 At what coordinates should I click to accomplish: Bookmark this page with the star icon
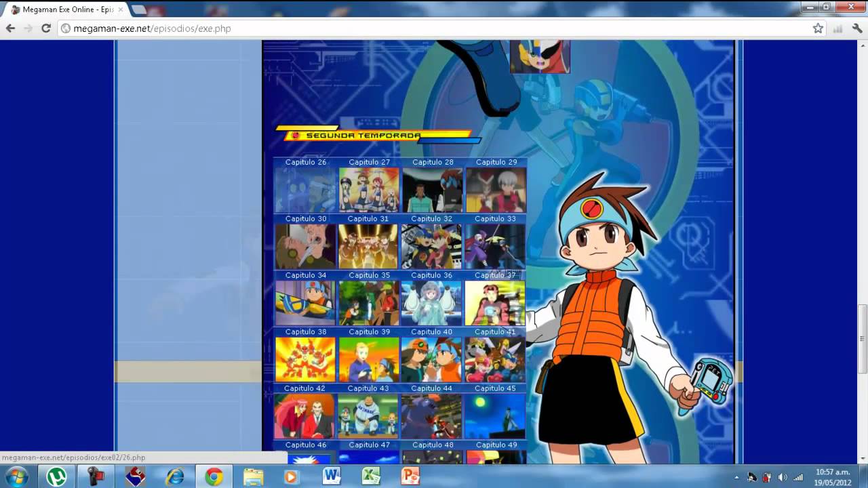pyautogui.click(x=818, y=28)
